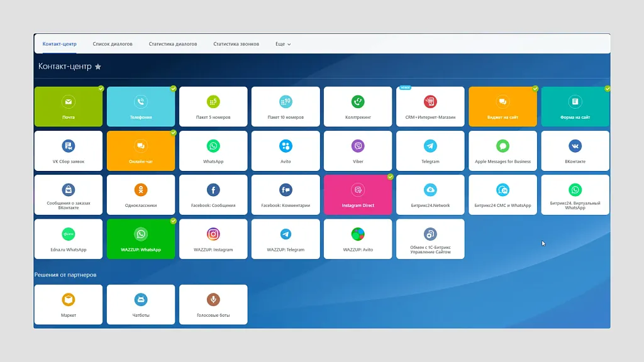Click the Коллтрекинг phone icon
The image size is (644, 362).
click(358, 101)
